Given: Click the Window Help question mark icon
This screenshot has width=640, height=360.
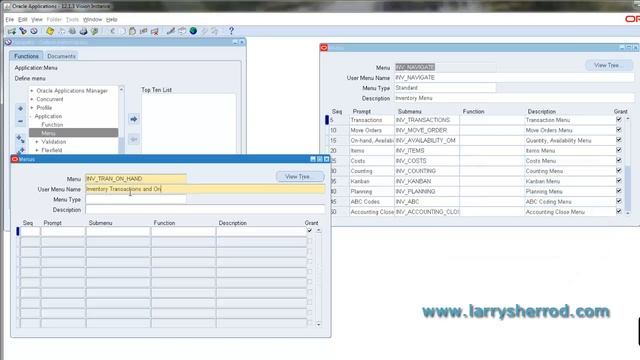Looking at the screenshot, I should click(x=231, y=31).
